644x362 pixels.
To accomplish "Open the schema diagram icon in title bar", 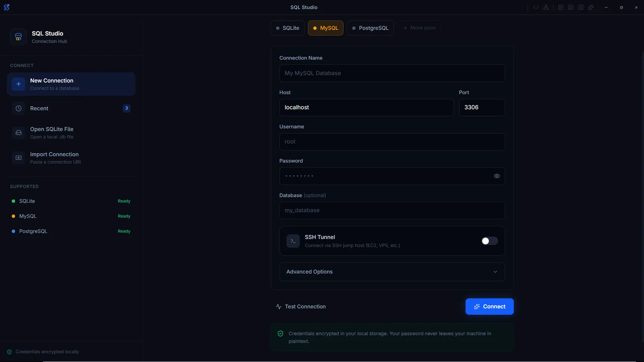I will pyautogui.click(x=546, y=7).
